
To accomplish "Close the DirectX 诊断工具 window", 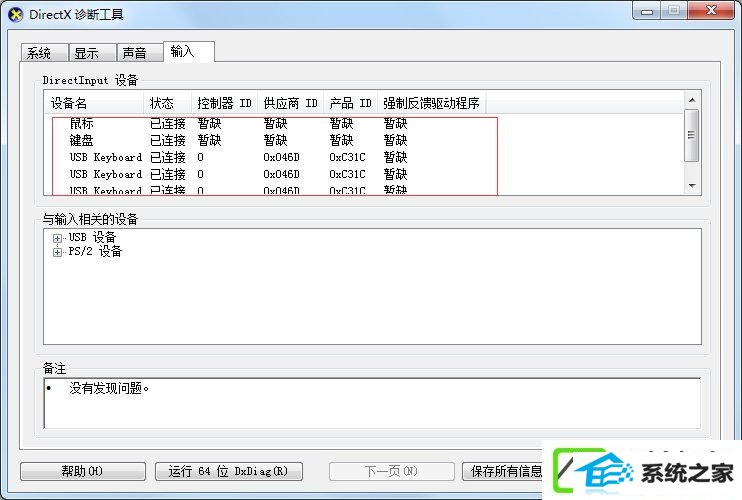I will pos(711,11).
